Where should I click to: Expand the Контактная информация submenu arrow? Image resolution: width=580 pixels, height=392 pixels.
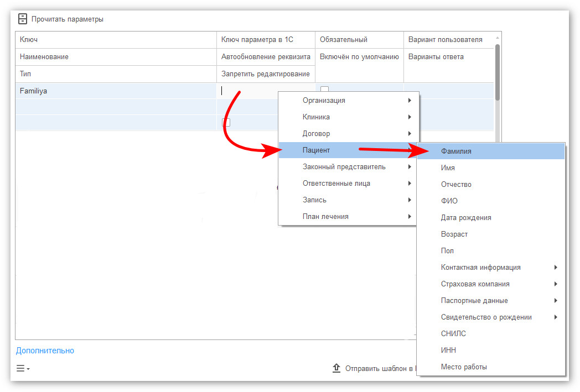coord(556,268)
